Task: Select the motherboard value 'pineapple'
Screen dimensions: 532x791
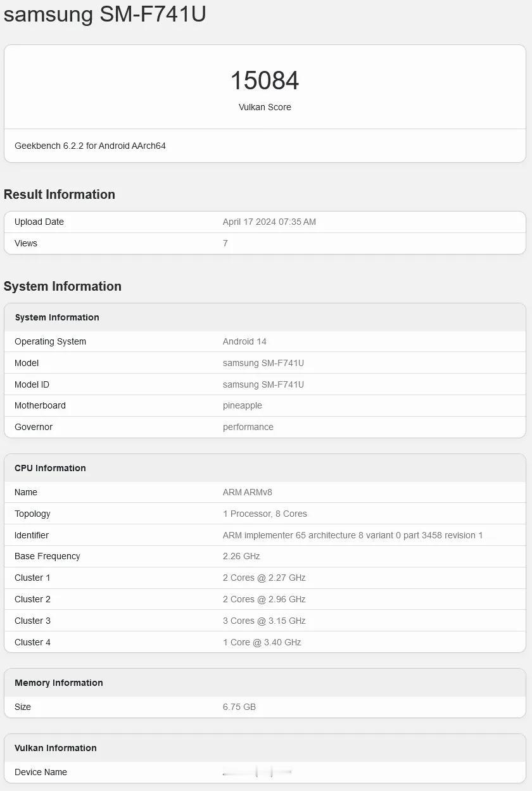Action: [x=243, y=405]
